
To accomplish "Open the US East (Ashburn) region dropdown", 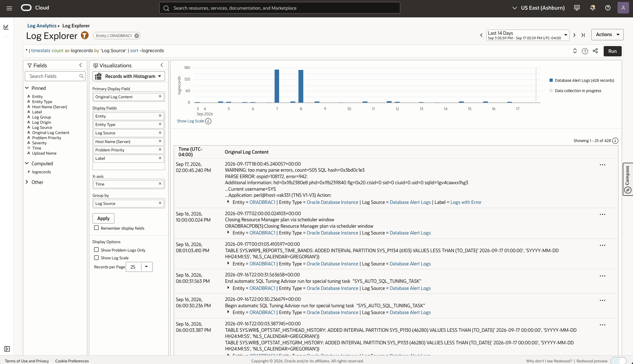I will 538,8.
